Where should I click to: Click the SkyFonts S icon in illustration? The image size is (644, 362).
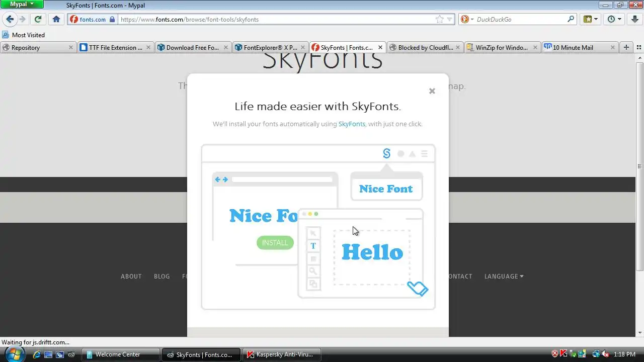click(386, 153)
